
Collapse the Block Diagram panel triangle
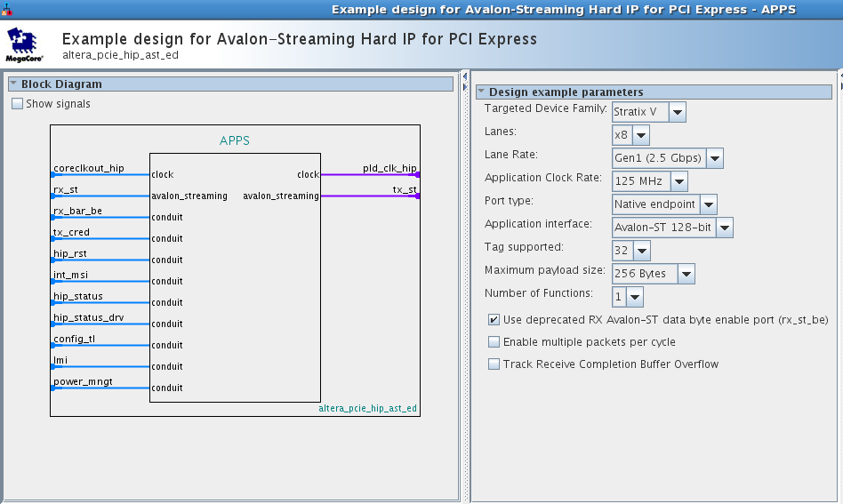click(x=14, y=84)
